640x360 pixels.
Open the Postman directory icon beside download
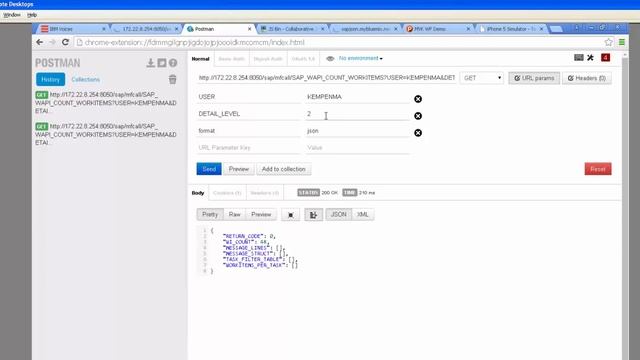pos(162,63)
